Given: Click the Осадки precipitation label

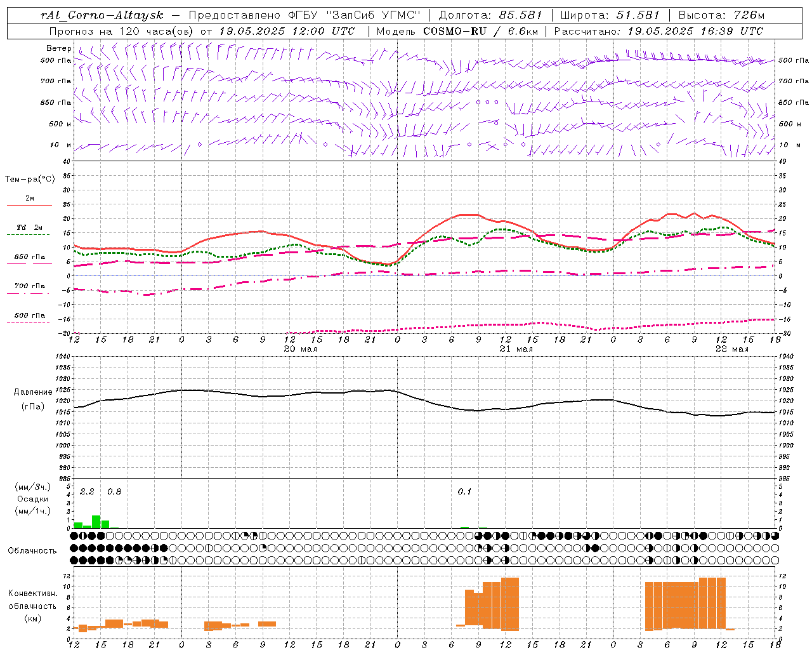Looking at the screenshot, I should [33, 499].
